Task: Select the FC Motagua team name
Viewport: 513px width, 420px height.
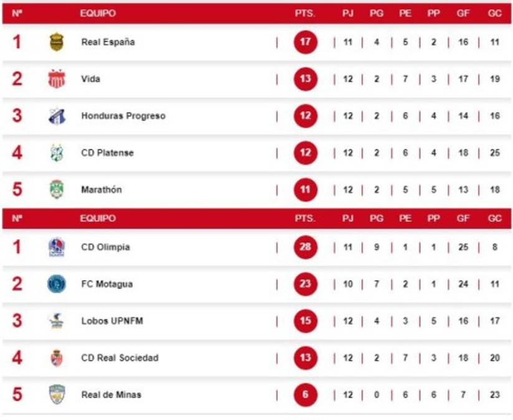Action: (x=107, y=284)
